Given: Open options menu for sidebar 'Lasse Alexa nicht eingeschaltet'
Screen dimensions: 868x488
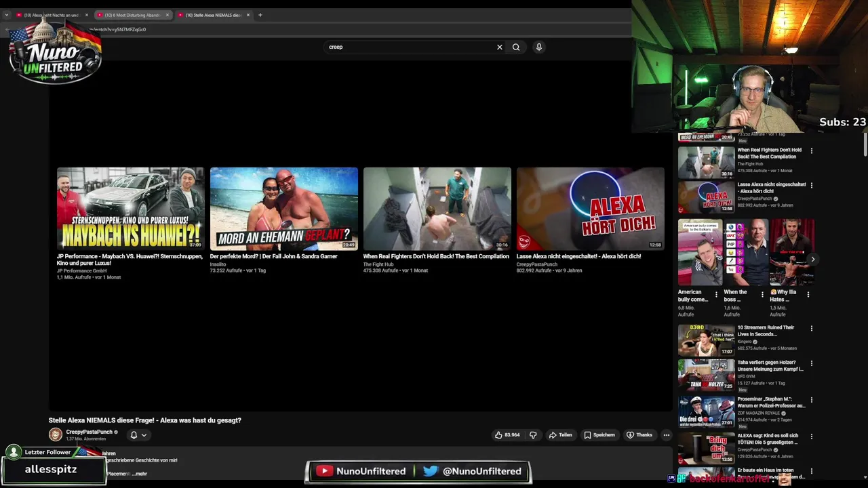Looking at the screenshot, I should [x=812, y=185].
